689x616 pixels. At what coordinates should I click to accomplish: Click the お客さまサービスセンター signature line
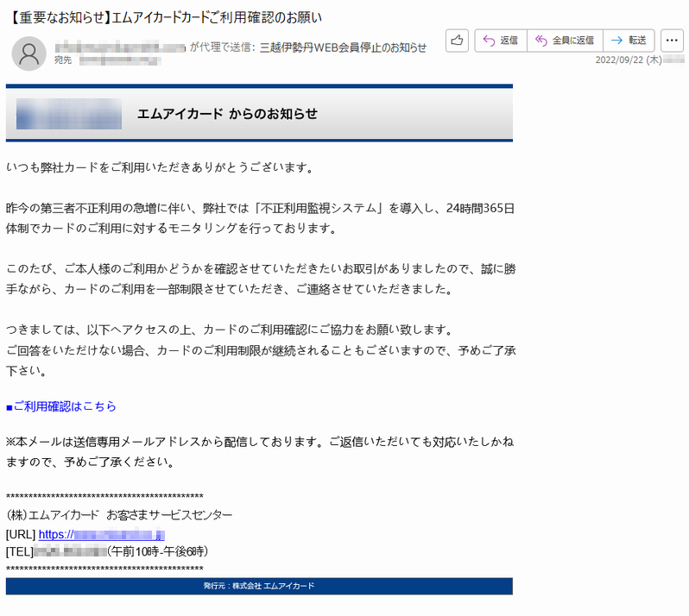pyautogui.click(x=119, y=515)
